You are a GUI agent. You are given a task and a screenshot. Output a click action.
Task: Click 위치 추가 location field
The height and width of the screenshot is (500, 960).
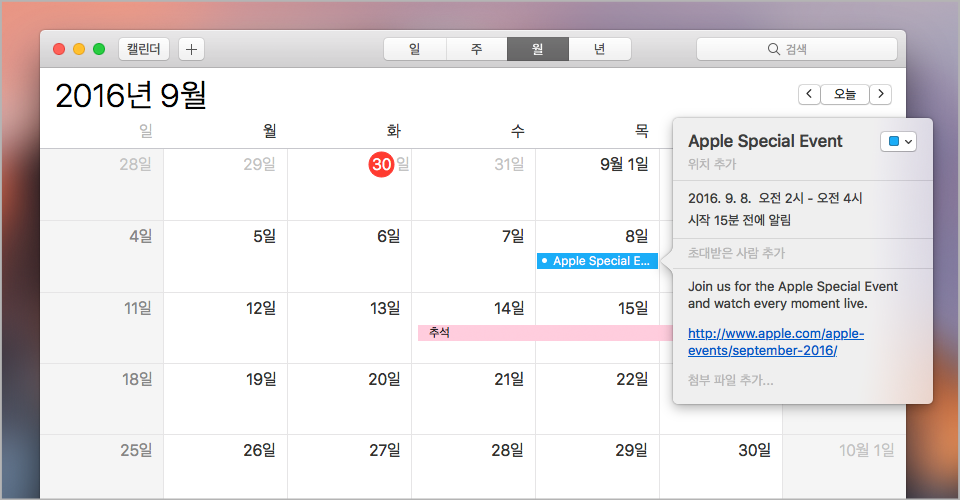click(712, 164)
